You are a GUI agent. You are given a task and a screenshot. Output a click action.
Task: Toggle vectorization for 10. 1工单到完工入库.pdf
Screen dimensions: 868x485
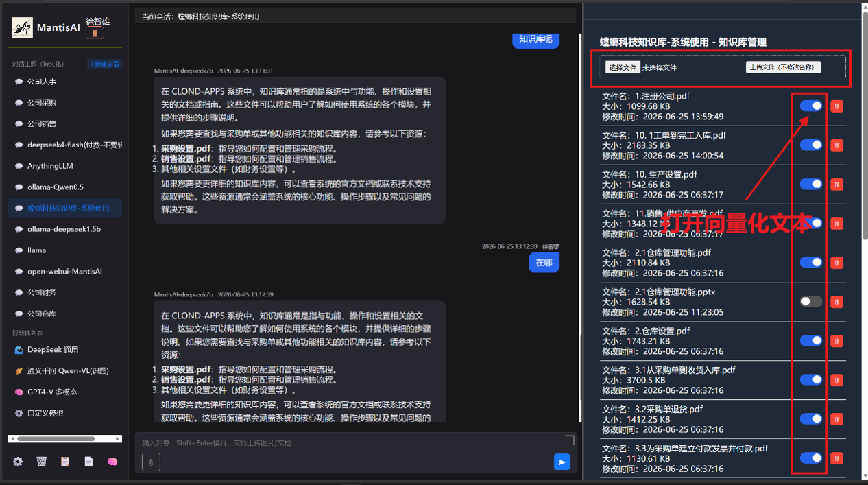(x=811, y=145)
